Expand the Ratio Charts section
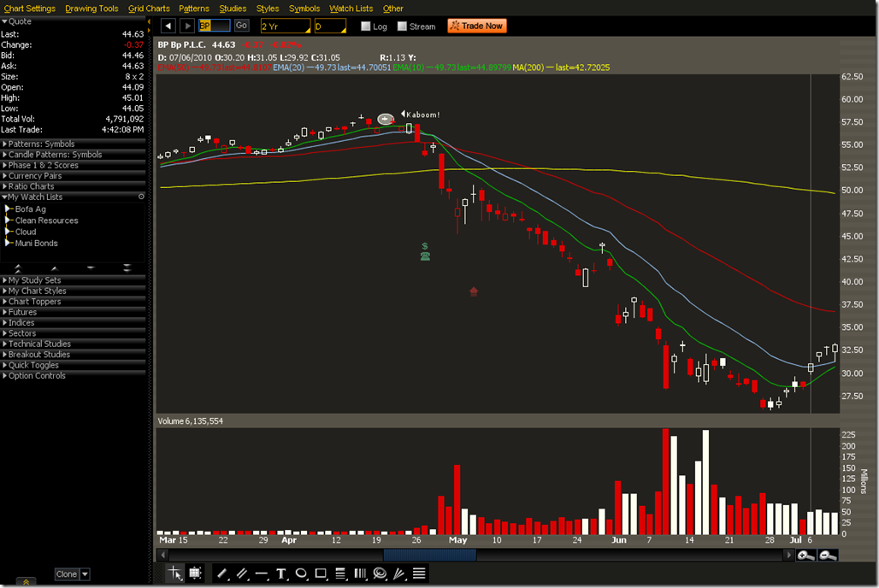 point(73,186)
